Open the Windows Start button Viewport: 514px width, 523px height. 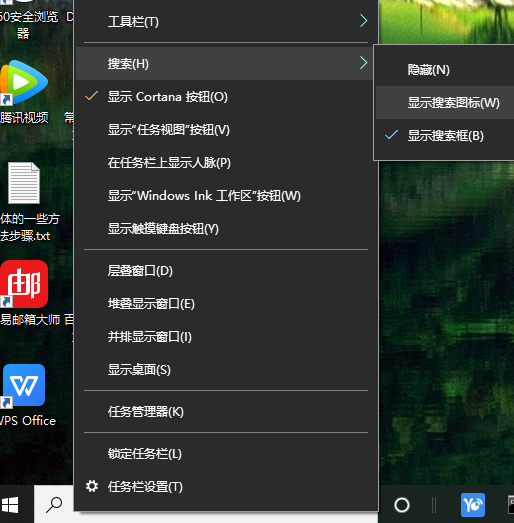[x=10, y=505]
